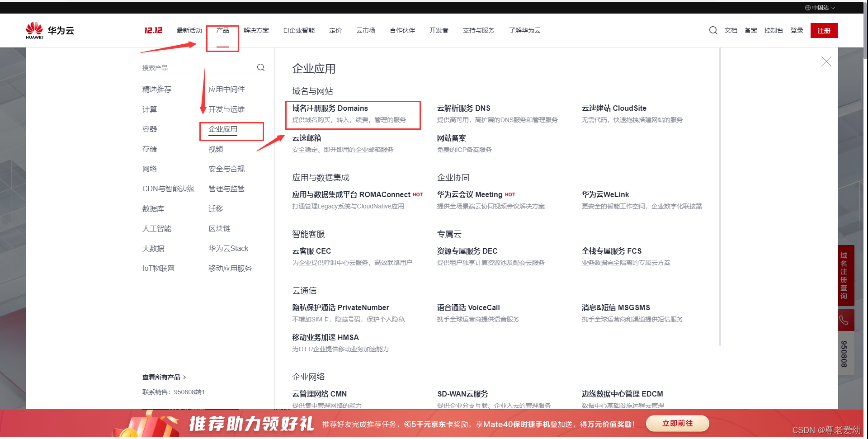Select 计算 category

coord(150,109)
